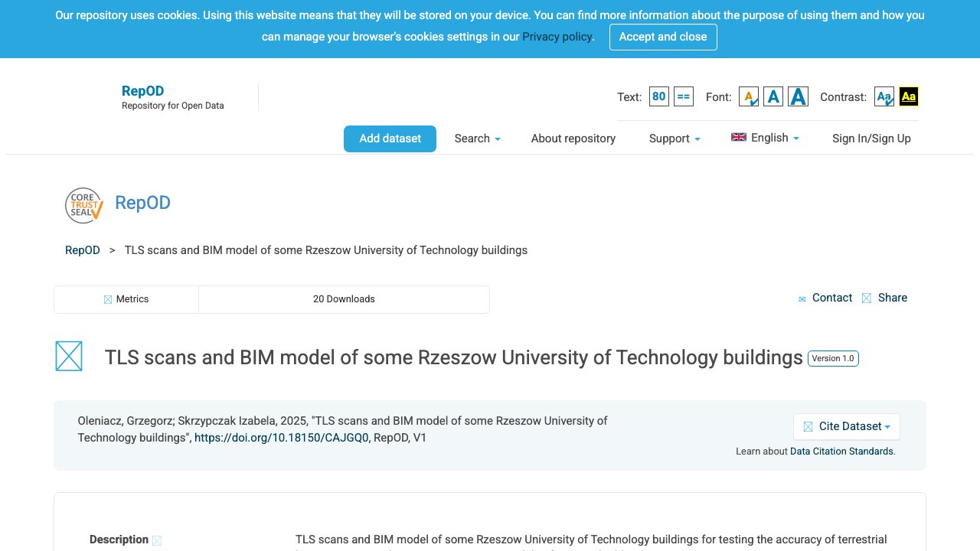The width and height of the screenshot is (980, 551).
Task: Click the Version 1.0 badge
Action: (833, 358)
